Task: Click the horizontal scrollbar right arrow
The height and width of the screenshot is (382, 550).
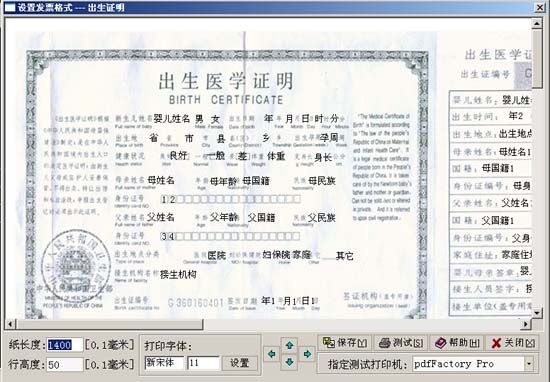Action: point(526,324)
